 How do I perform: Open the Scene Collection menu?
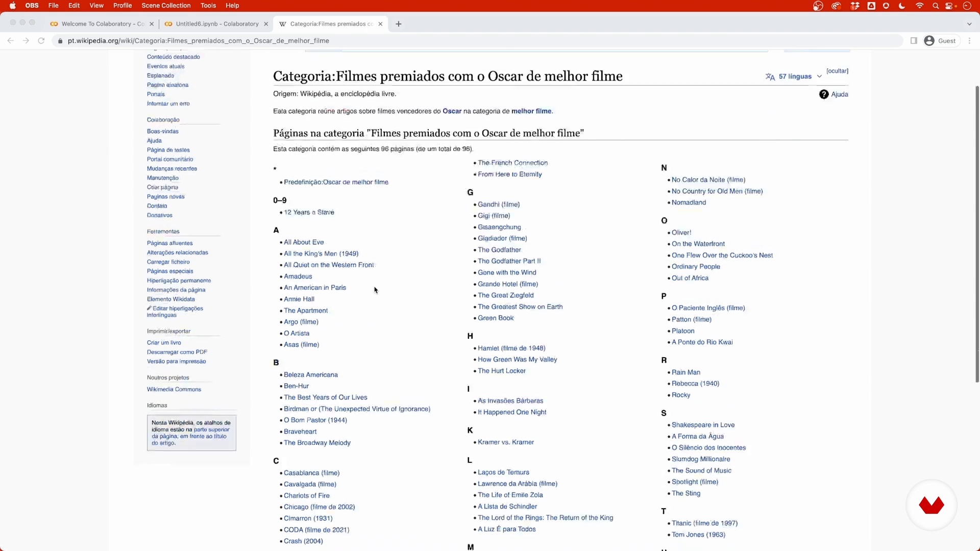click(x=166, y=6)
